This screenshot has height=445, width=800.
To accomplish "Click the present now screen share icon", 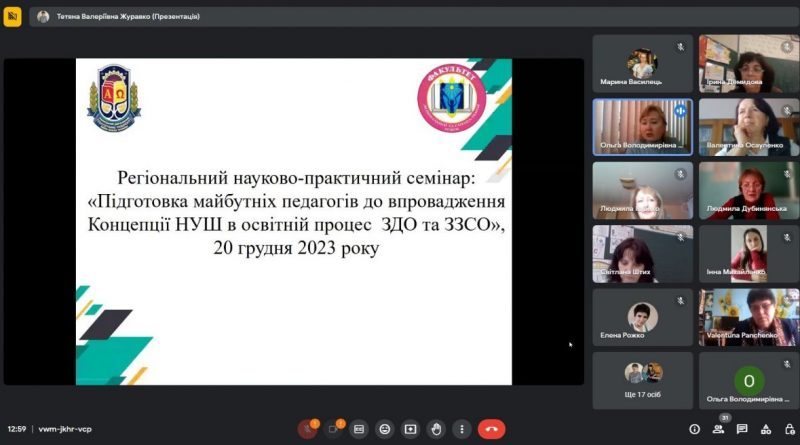I will 410,429.
